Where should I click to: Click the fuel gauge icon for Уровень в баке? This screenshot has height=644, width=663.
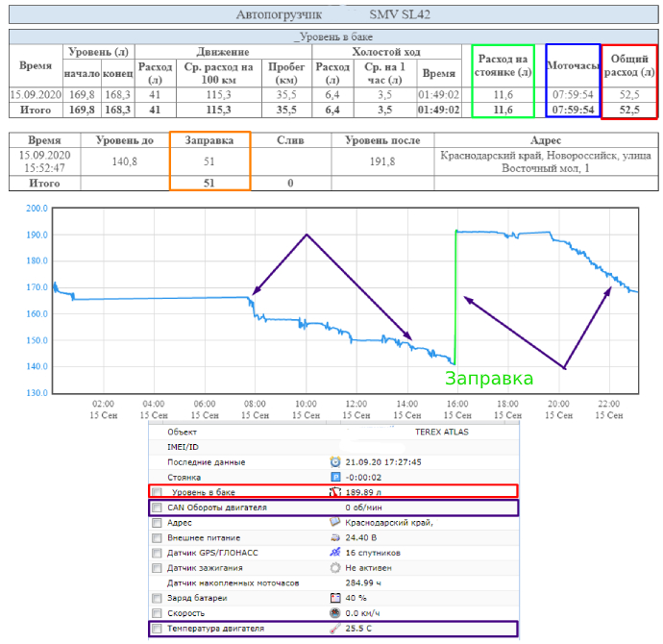tap(335, 492)
